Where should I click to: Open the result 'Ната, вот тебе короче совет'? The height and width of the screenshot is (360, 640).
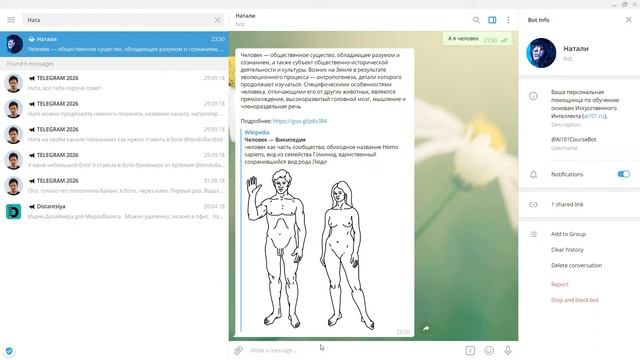[114, 83]
